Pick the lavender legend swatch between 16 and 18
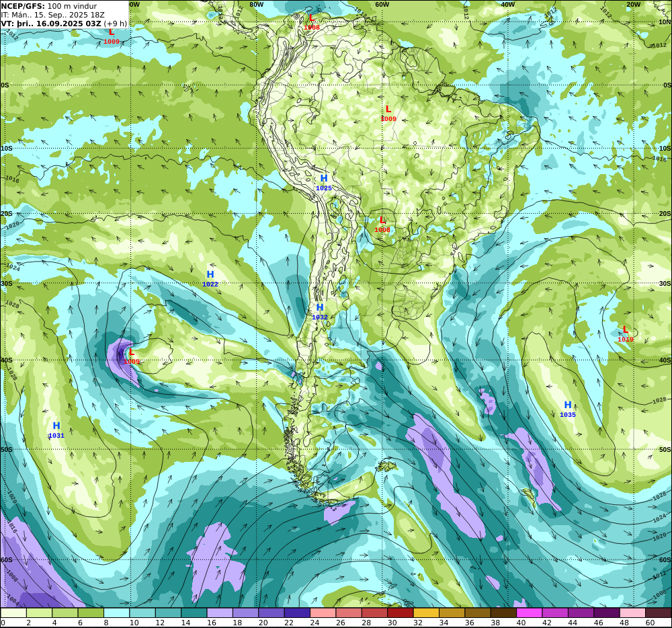This screenshot has width=672, height=628. (220, 613)
